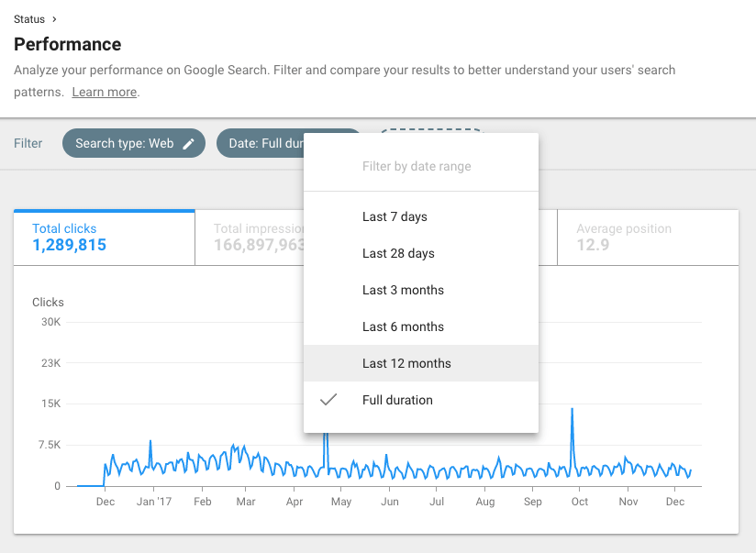This screenshot has height=553, width=756.
Task: Click the Nov x-axis label
Action: click(628, 502)
